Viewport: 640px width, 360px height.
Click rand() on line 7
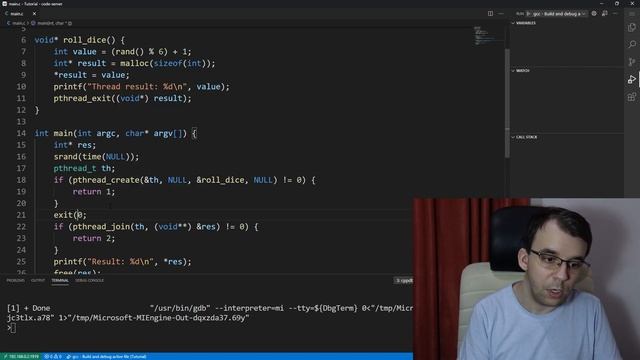coord(130,52)
